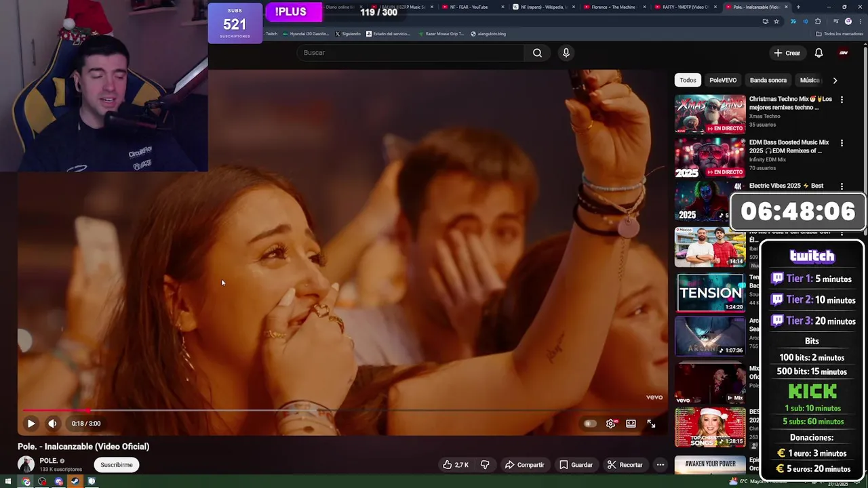Open the video player settings gear

click(611, 424)
